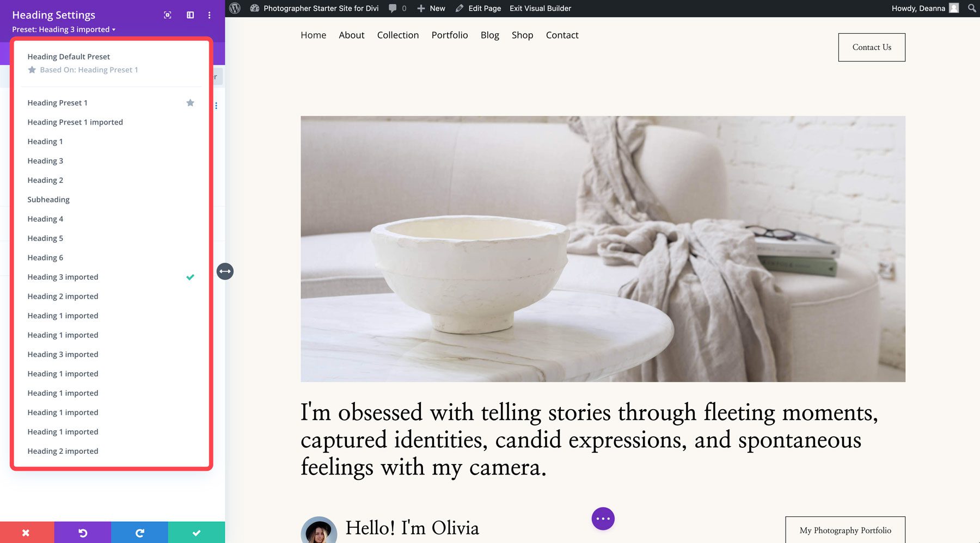Click the snap-to-side panel icon in Heading Settings

pyautogui.click(x=189, y=15)
